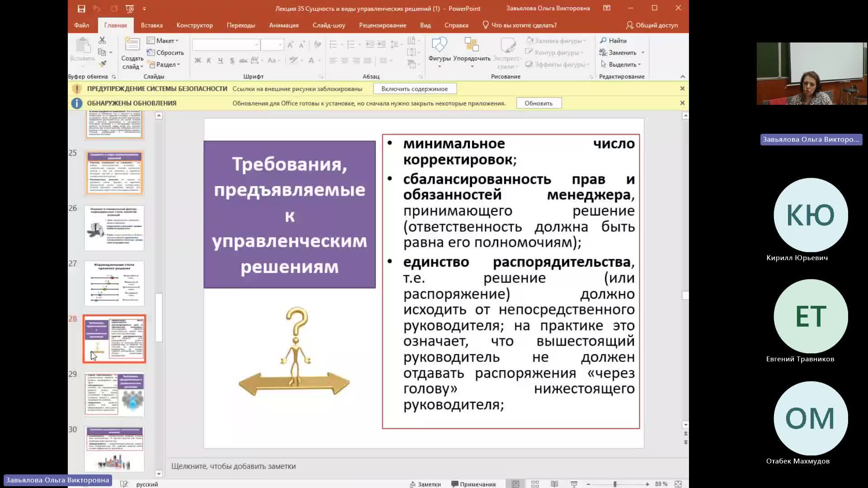Toggle Заметки notes pane in status bar
The width and height of the screenshot is (868, 488).
pos(425,484)
